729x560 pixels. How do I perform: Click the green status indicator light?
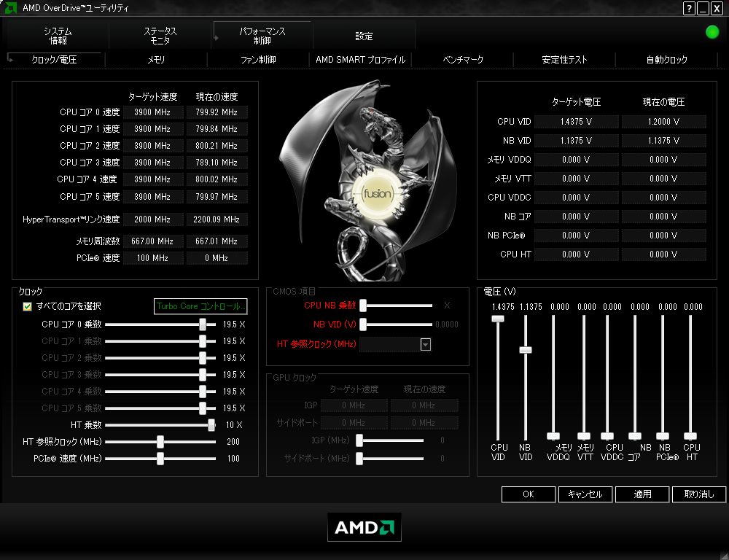[x=712, y=32]
